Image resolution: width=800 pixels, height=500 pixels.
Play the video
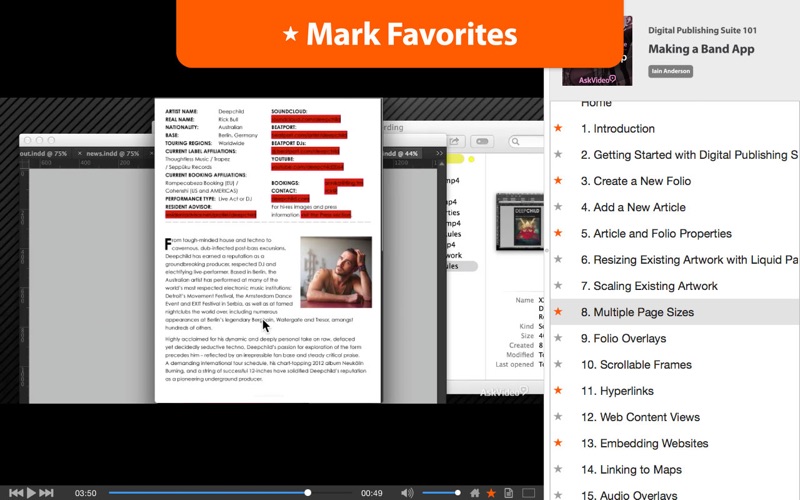(x=32, y=493)
